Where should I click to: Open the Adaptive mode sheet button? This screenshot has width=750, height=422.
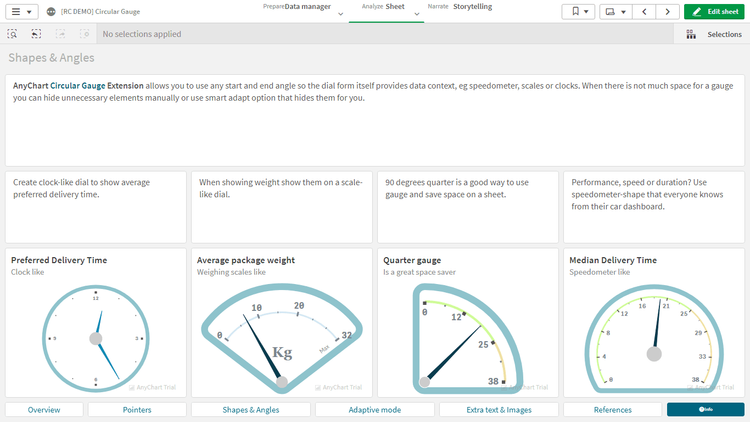374,409
